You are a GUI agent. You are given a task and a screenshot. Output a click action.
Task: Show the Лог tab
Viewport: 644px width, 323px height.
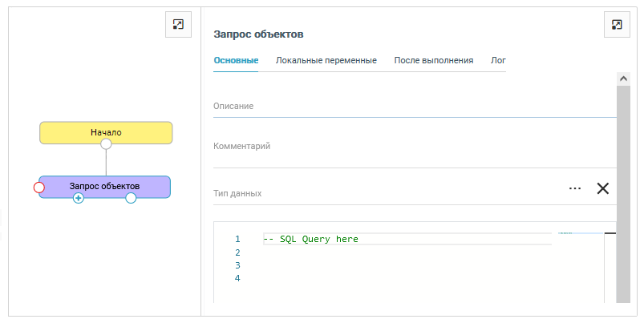(x=498, y=60)
